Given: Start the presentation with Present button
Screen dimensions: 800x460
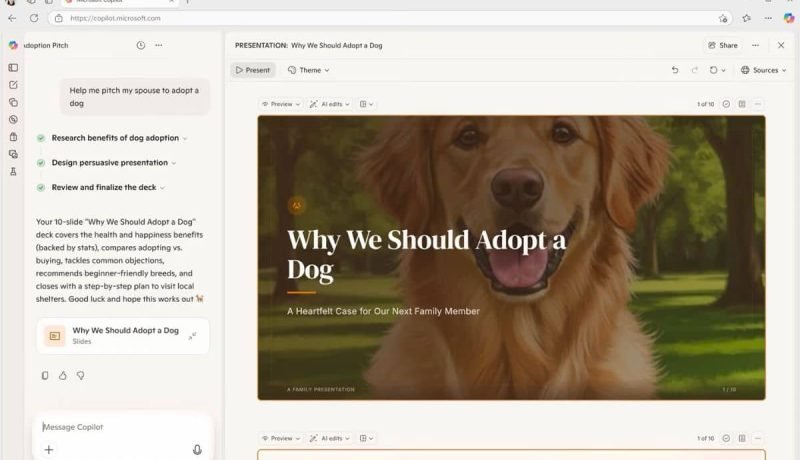Looking at the screenshot, I should coord(253,70).
